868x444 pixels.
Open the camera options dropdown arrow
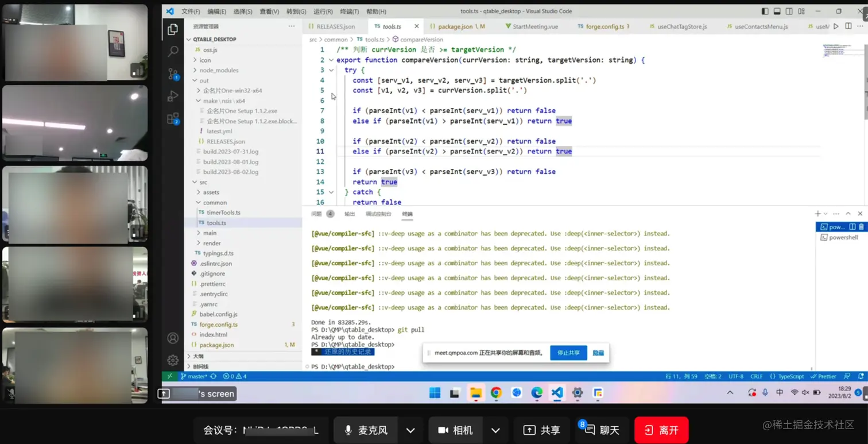tap(495, 430)
